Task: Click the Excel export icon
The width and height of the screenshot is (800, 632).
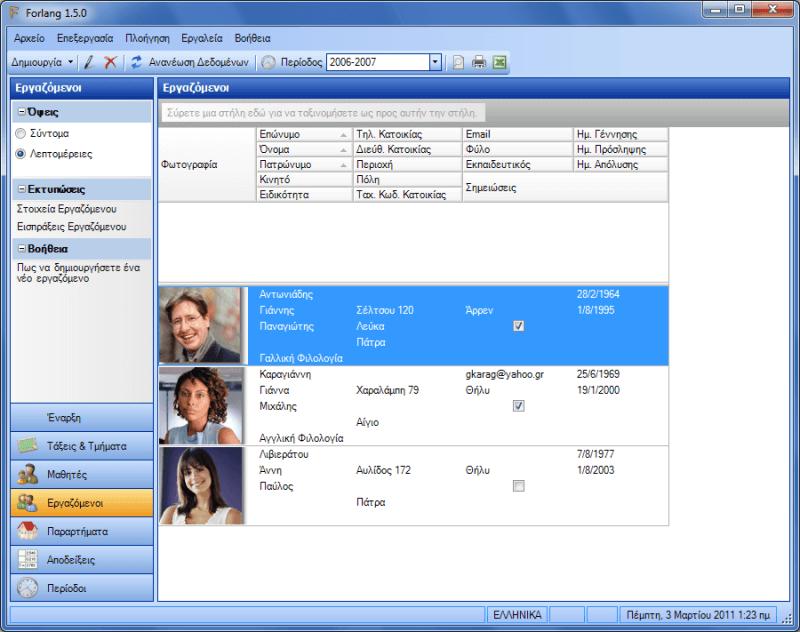Action: (x=499, y=62)
